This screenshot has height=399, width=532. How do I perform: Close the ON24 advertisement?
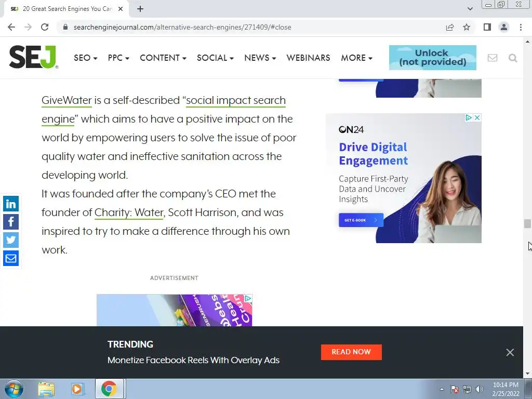[477, 117]
